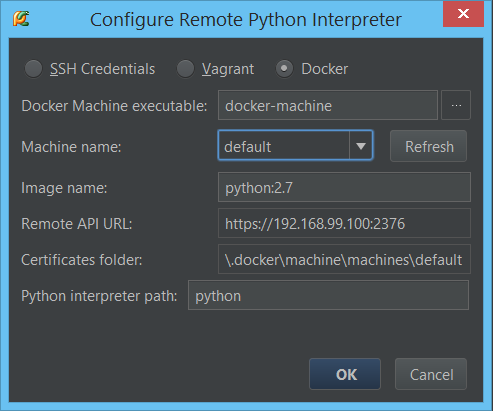493x411 pixels.
Task: Confirm settings with the OK button
Action: click(345, 374)
